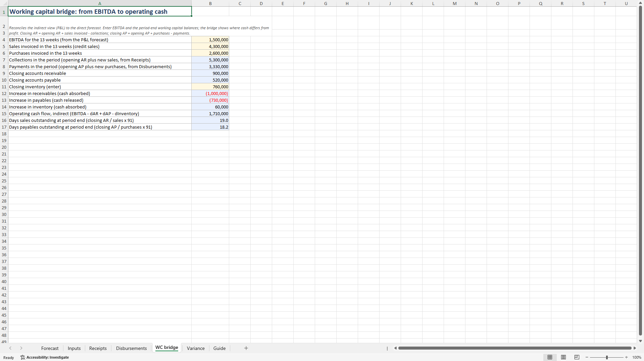The height and width of the screenshot is (361, 644).
Task: Select closing accounts receivable value 900,000
Action: [210, 73]
